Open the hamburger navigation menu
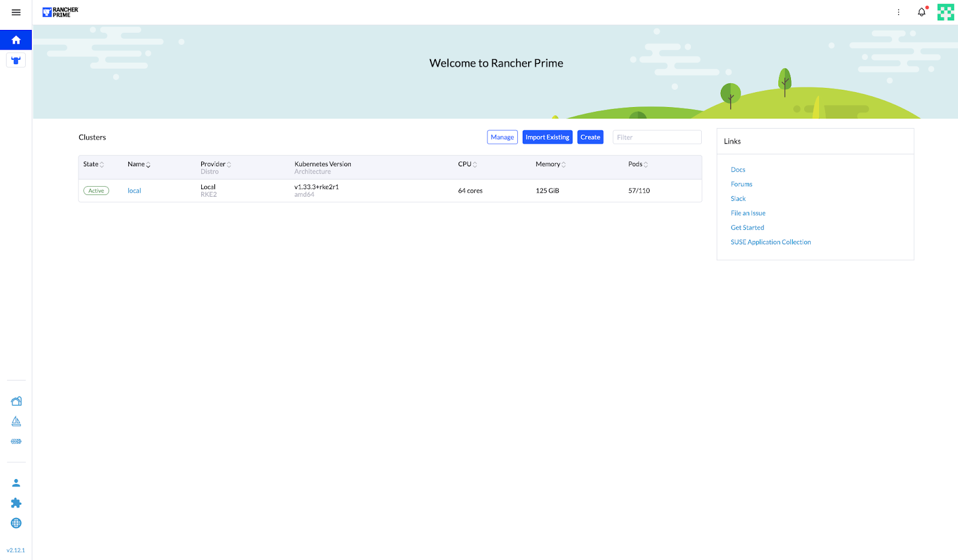This screenshot has width=958, height=560. 16,13
